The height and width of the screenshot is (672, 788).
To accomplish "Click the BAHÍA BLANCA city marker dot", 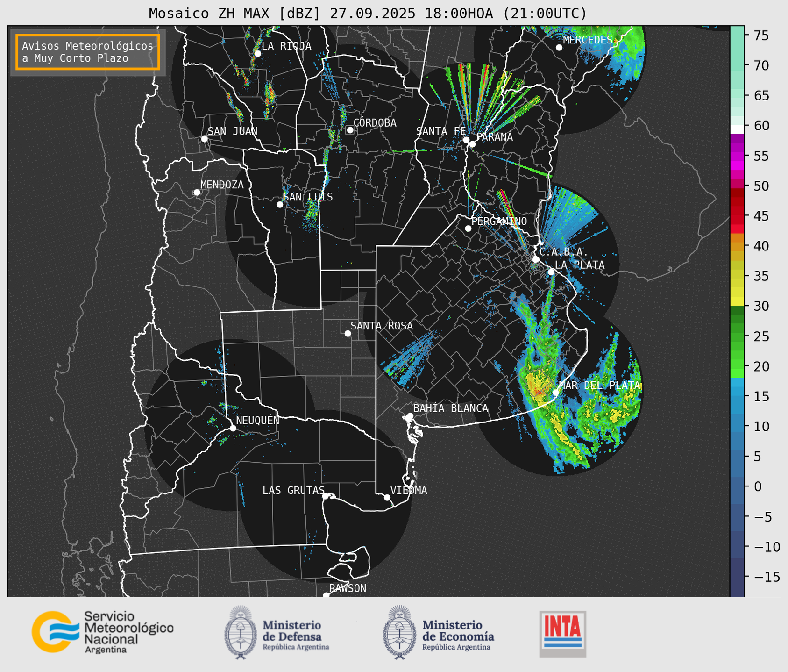I will 410,416.
